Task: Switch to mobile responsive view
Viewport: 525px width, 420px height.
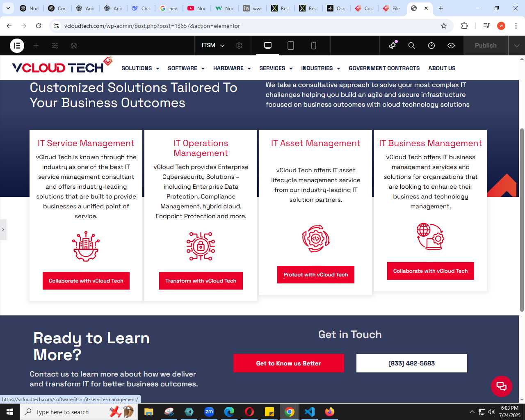Action: pos(314,46)
